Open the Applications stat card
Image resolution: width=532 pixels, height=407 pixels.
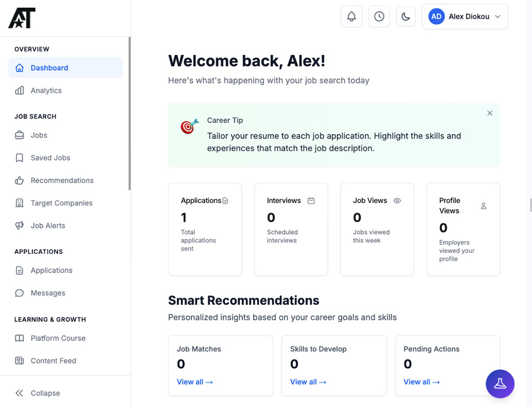coord(205,229)
